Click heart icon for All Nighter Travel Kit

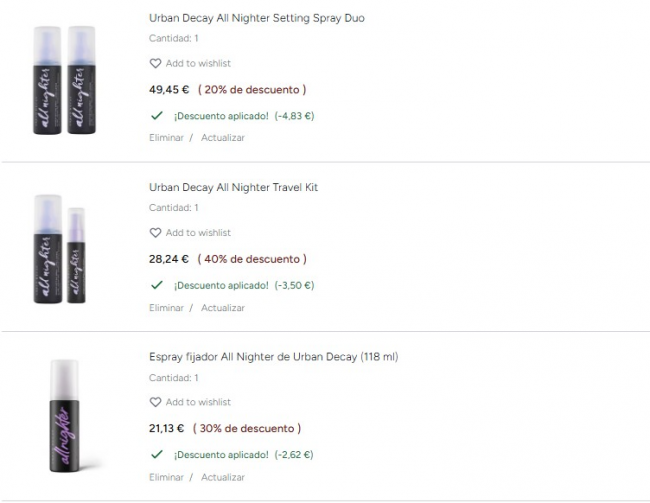155,233
